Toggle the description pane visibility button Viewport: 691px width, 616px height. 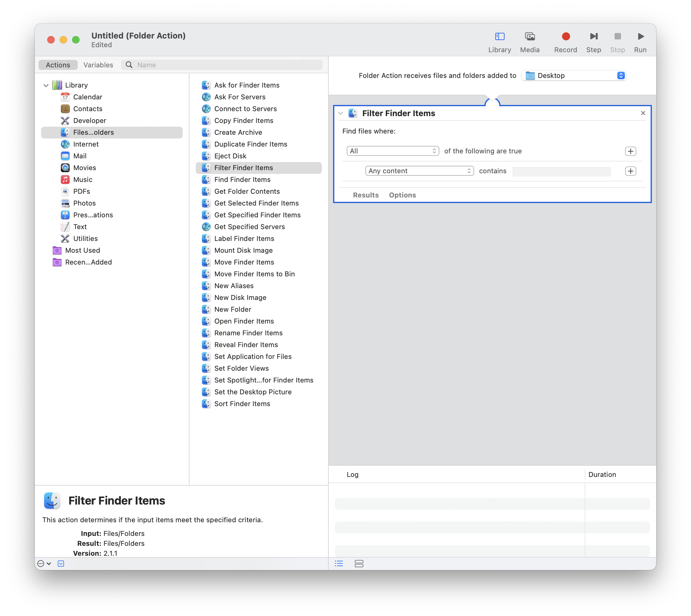coord(61,563)
